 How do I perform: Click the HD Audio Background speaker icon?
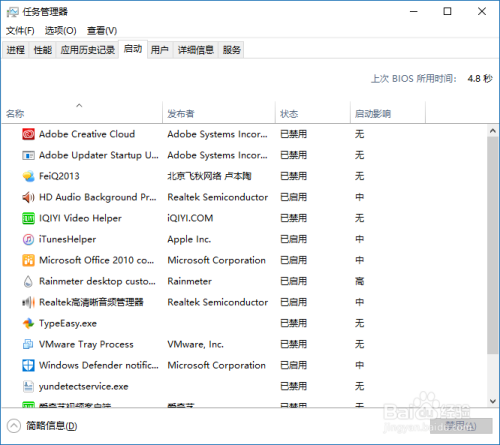point(28,197)
